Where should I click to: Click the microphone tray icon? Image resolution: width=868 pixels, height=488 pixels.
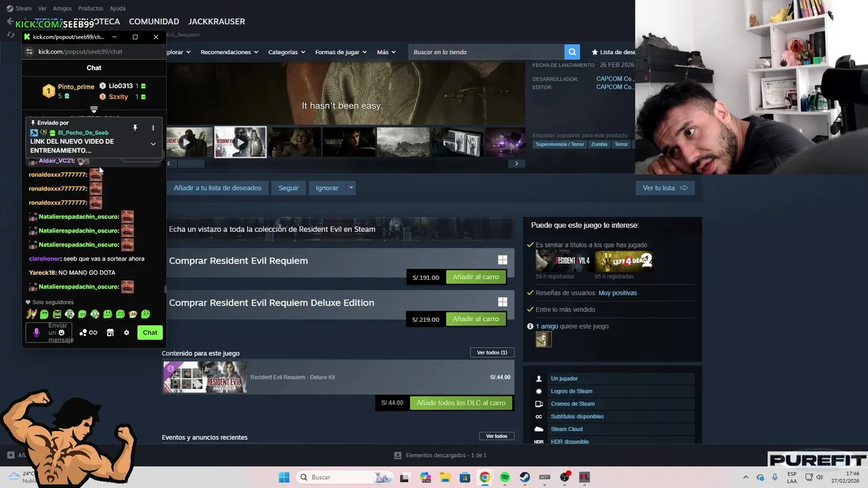click(x=774, y=477)
